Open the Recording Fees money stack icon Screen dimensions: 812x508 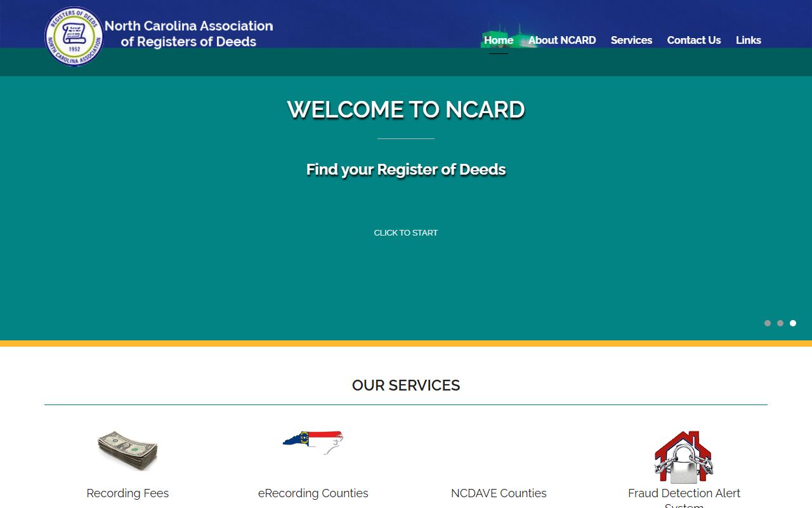coord(128,451)
